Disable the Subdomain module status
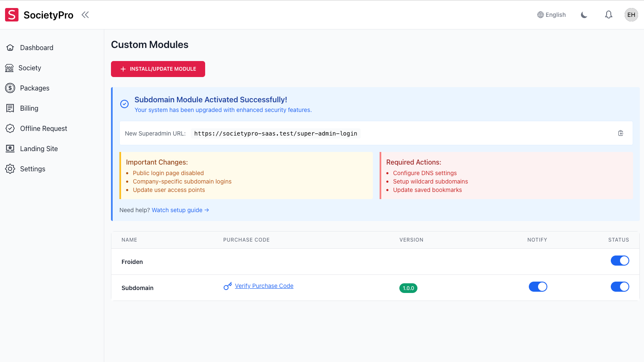644x362 pixels. [x=620, y=287]
